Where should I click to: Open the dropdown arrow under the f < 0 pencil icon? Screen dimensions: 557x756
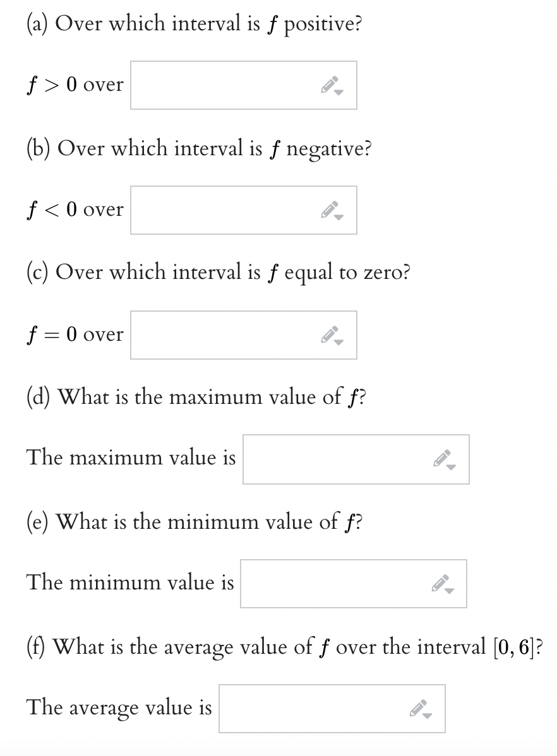point(338,217)
